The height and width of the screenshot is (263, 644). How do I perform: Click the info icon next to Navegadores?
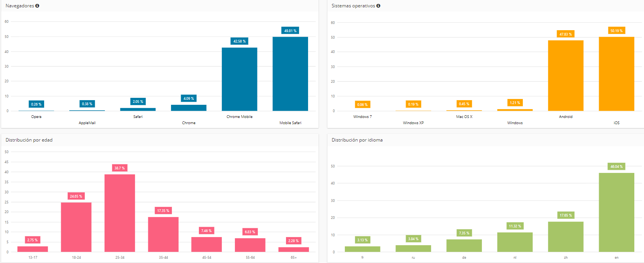(x=37, y=6)
